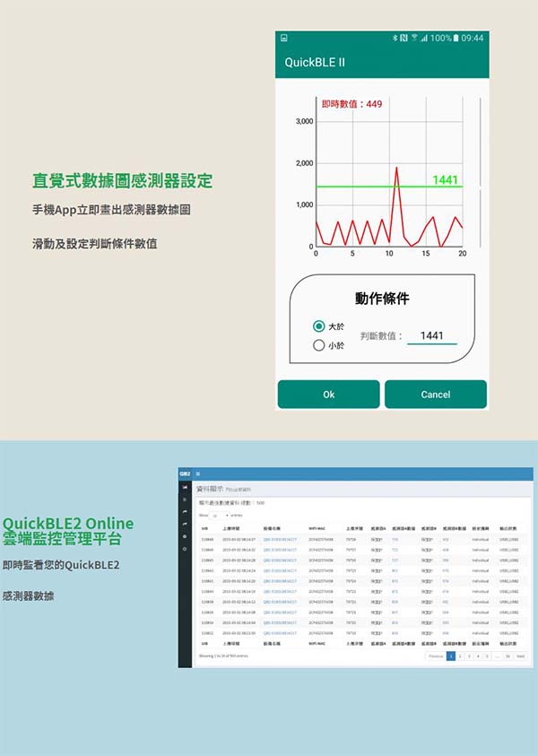Tap the Bluetooth icon in phone status bar
The height and width of the screenshot is (756, 538).
[395, 39]
